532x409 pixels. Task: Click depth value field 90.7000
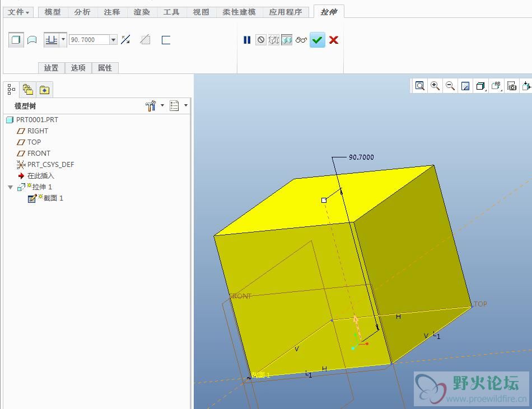(90, 40)
